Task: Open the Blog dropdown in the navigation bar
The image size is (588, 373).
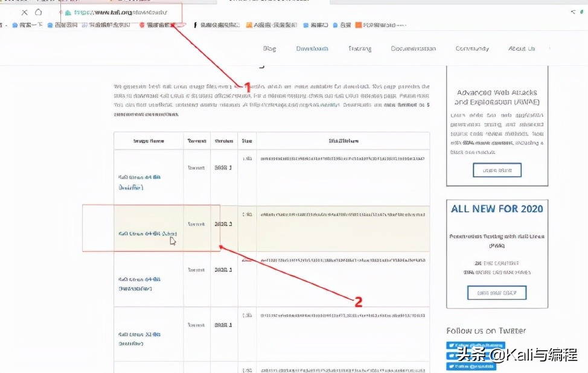Action: (x=269, y=49)
